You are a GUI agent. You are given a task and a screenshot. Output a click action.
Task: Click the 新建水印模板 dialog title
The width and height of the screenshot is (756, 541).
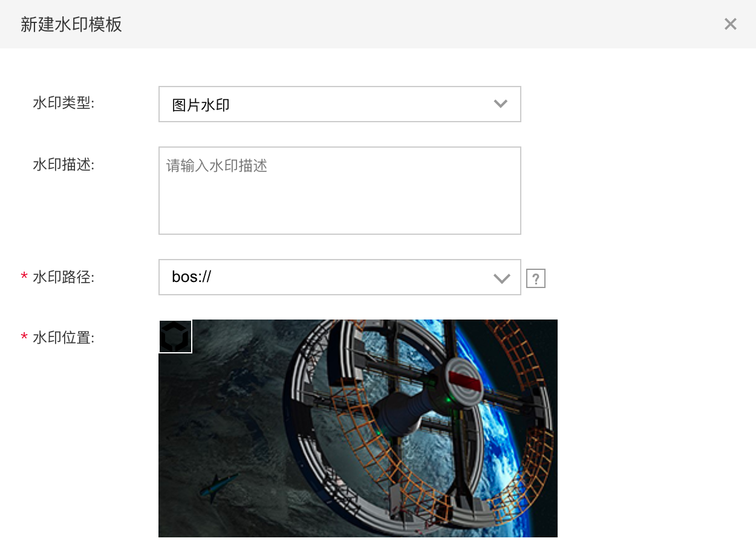point(71,24)
